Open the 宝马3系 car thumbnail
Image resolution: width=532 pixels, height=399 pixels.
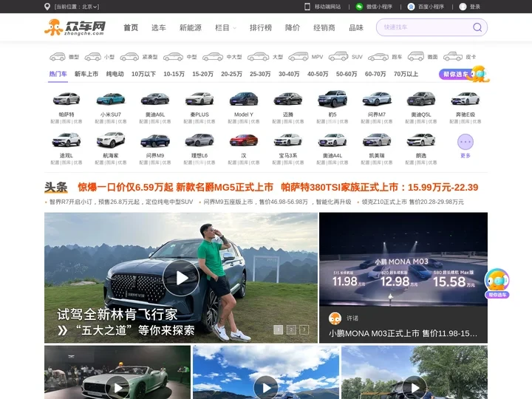coord(288,140)
